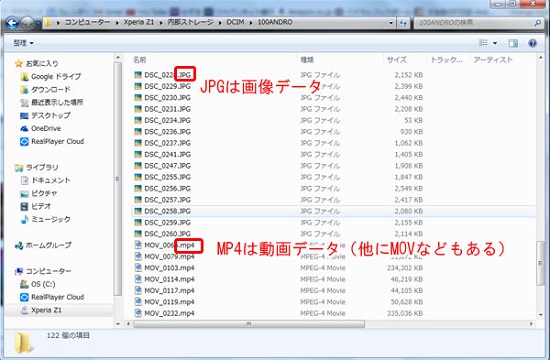The image size is (550, 360).
Task: Open デスクトップ in favorites
Action: [51, 115]
